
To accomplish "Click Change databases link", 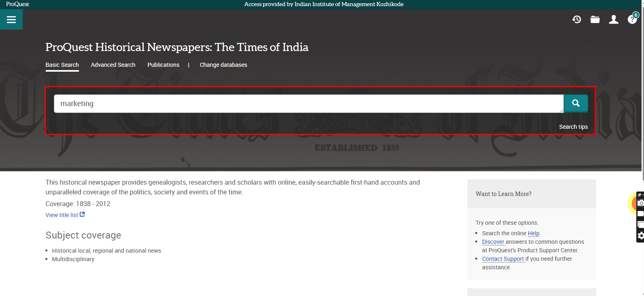I will pos(223,65).
